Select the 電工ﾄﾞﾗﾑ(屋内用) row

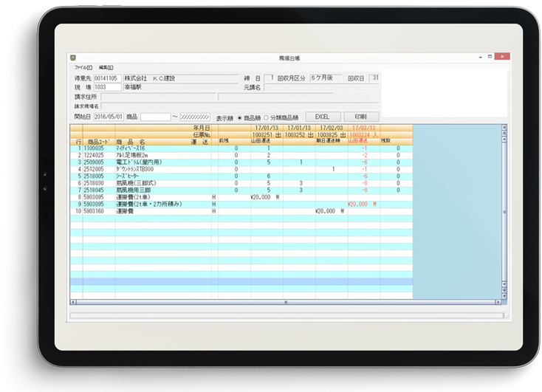(241, 162)
